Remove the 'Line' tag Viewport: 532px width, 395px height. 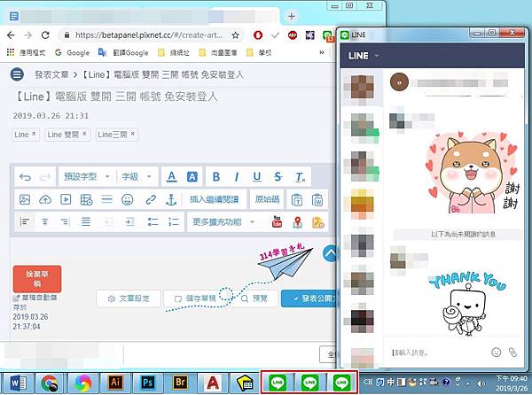34,134
